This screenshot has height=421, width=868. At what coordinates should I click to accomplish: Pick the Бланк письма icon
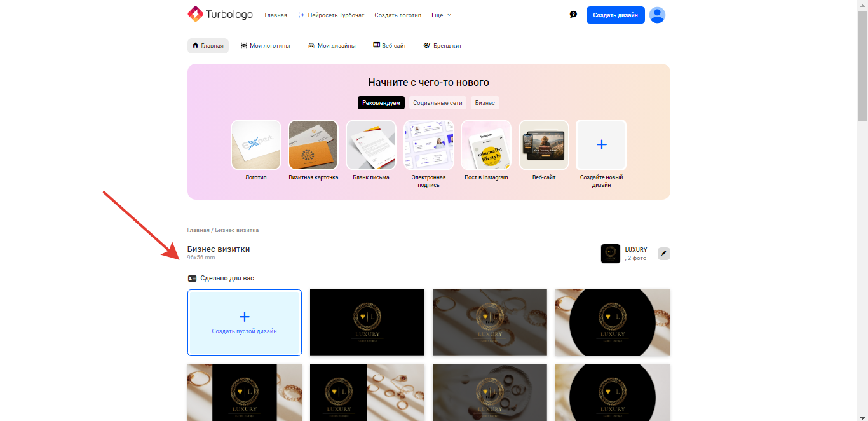click(371, 145)
